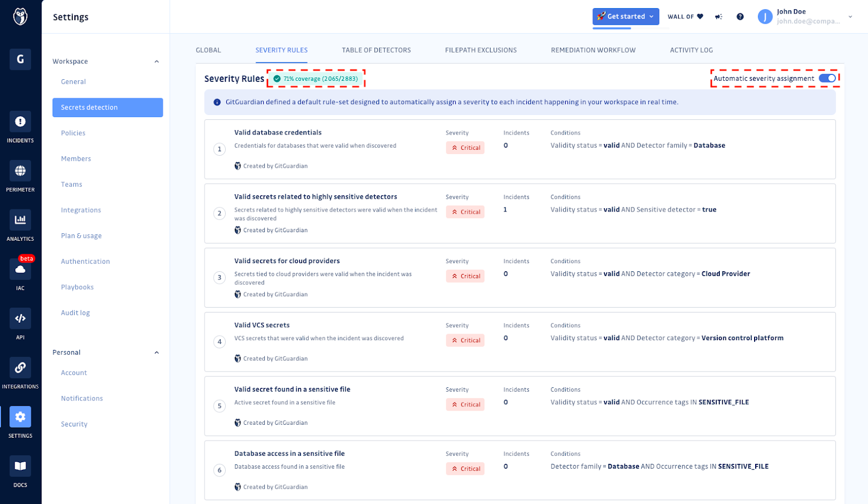Collapse the Personal settings section
Screen dimensions: 868x504
(157, 353)
